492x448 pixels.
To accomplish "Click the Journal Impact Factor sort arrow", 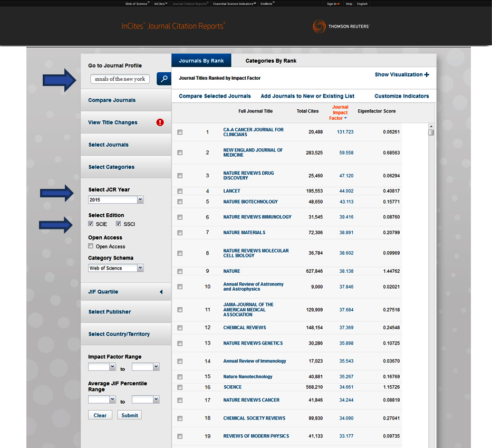I will [x=345, y=118].
